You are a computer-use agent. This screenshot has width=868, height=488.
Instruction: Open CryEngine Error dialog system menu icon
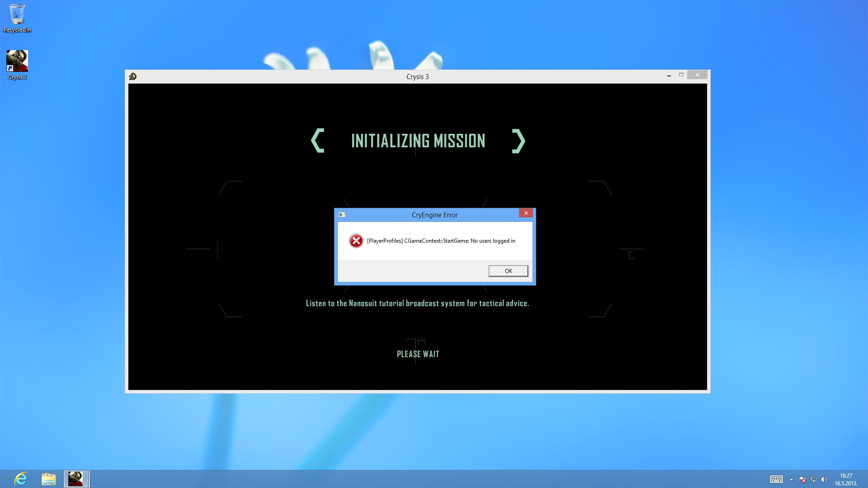pos(342,215)
